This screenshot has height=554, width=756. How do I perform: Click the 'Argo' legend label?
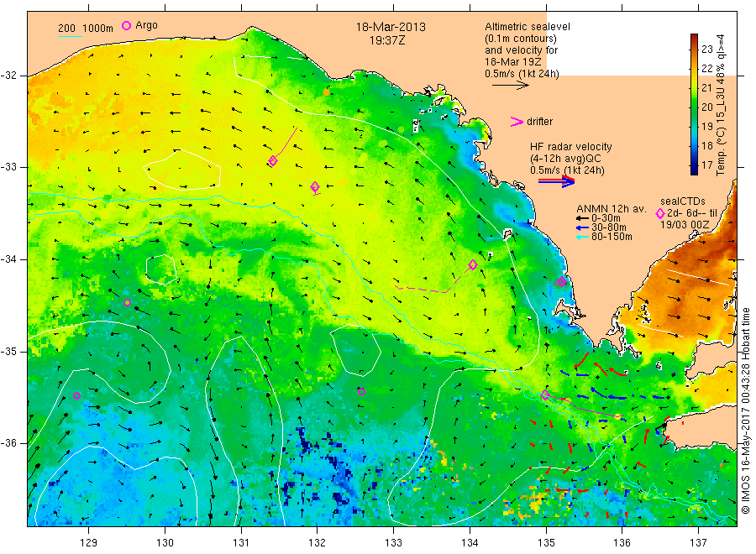[146, 25]
